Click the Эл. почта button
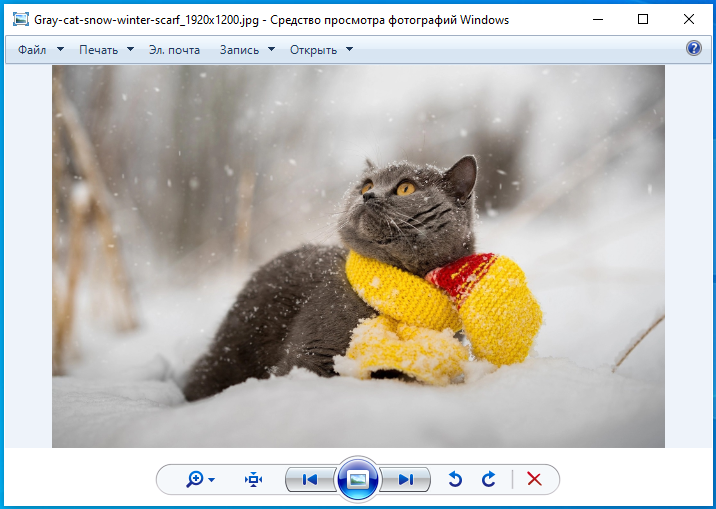The height and width of the screenshot is (509, 716). coord(174,49)
